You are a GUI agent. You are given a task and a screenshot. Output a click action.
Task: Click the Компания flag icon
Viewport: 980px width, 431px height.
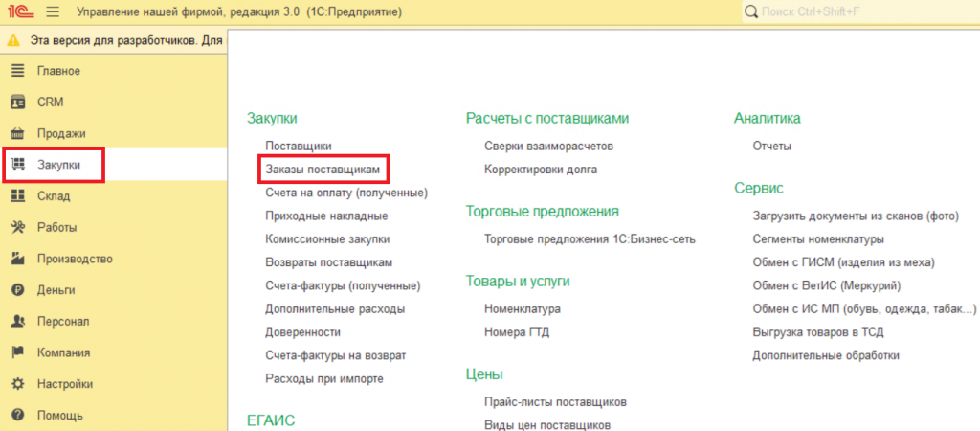(18, 352)
